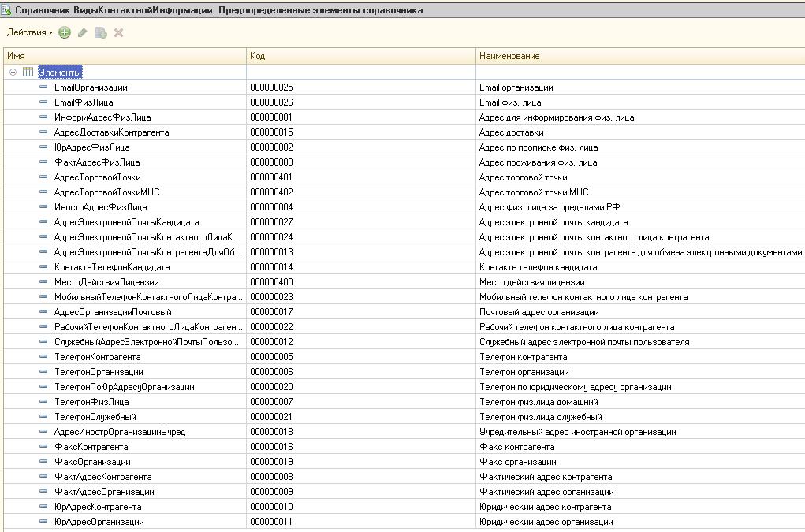Screen dimensions: 805x532
Task: Click code cell 000000018
Action: (271, 431)
